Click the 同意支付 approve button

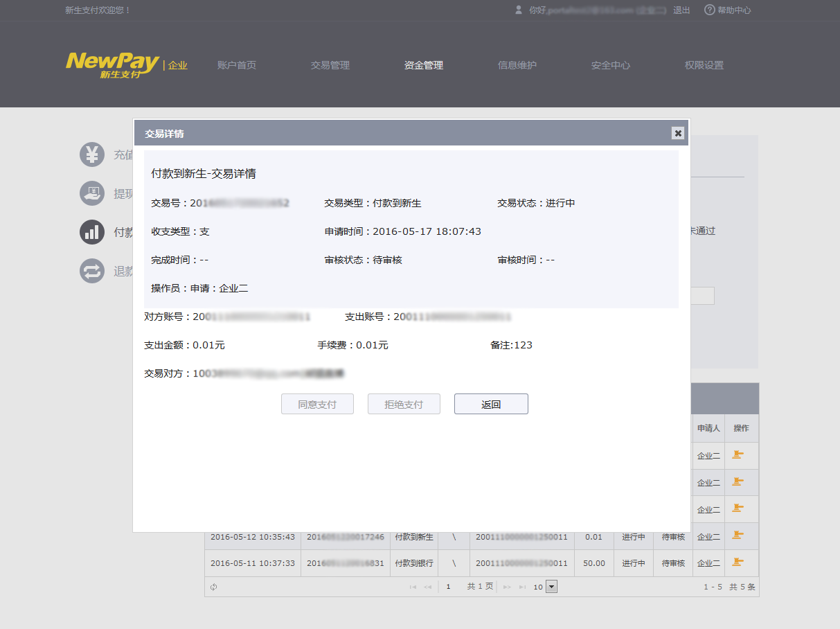(x=317, y=405)
